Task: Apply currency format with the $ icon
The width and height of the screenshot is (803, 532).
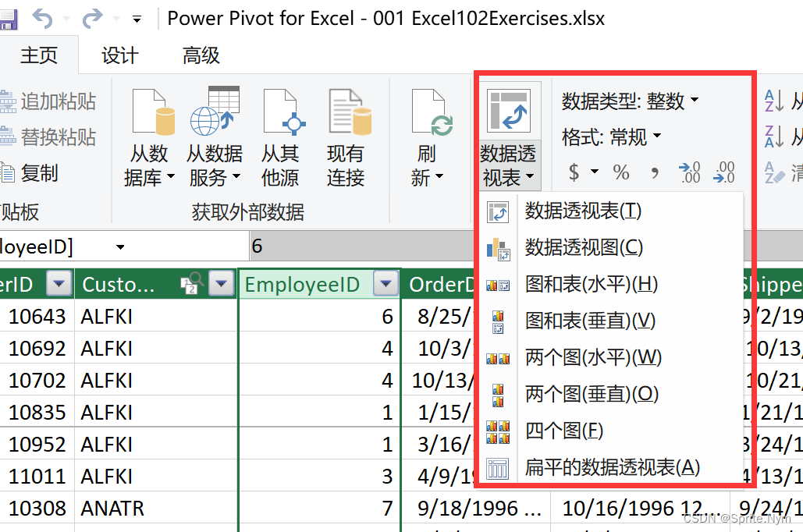Action: pos(574,172)
